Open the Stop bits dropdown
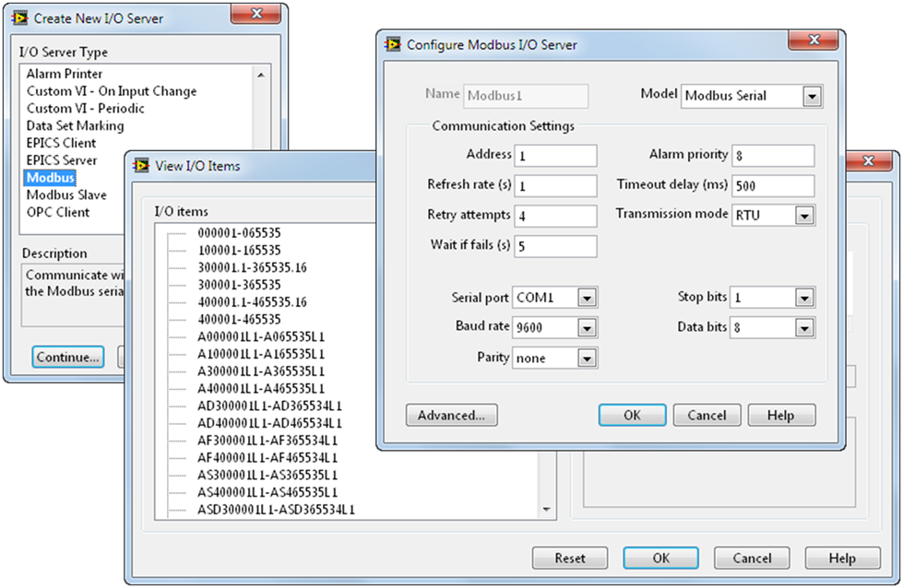 [804, 298]
